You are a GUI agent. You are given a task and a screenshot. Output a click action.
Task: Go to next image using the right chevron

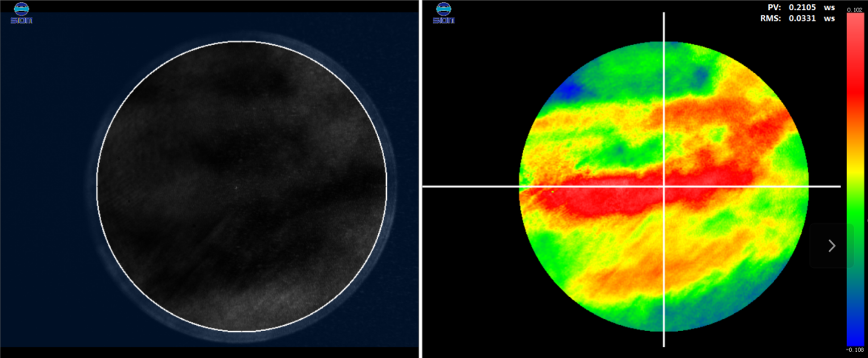831,246
